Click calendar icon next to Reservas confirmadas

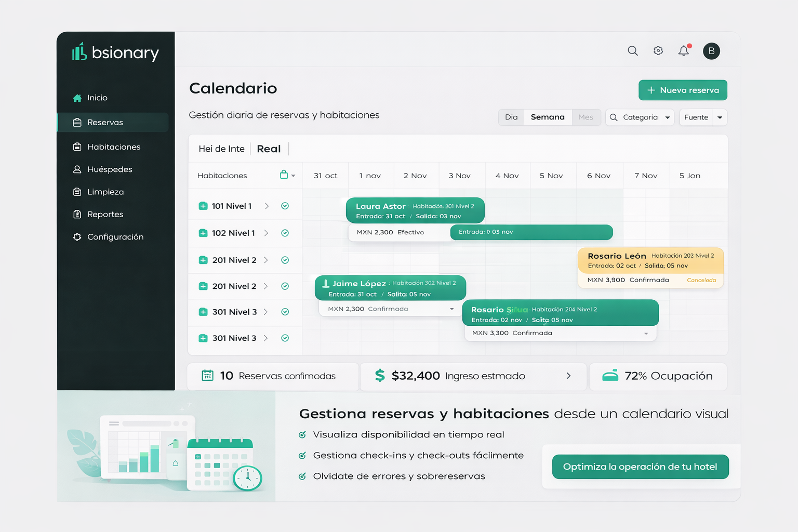coord(207,376)
